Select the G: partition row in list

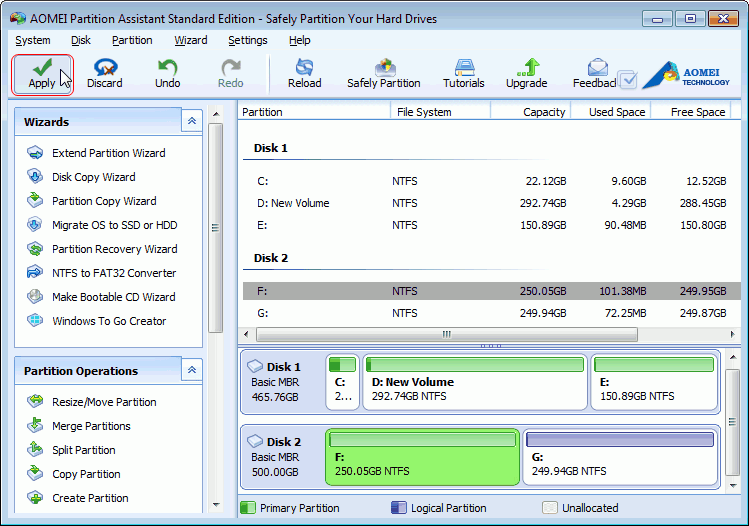click(492, 313)
